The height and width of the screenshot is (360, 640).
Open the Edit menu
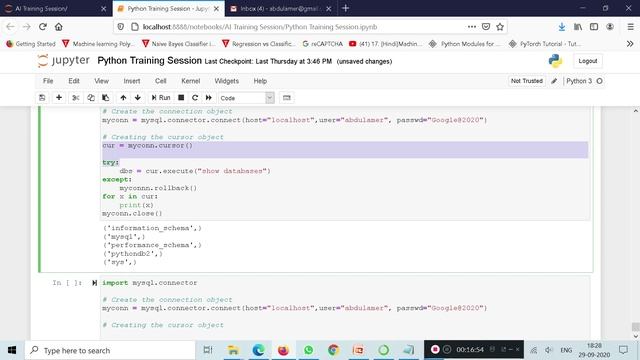point(74,81)
